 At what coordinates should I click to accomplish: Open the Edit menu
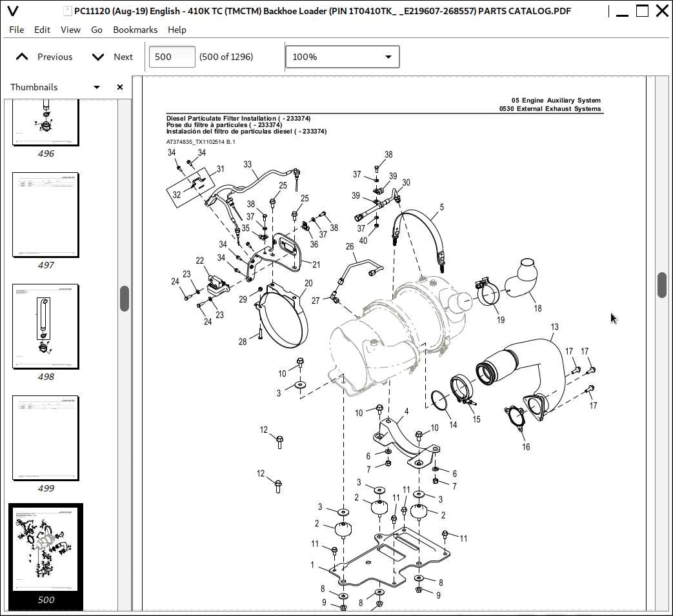(x=42, y=30)
